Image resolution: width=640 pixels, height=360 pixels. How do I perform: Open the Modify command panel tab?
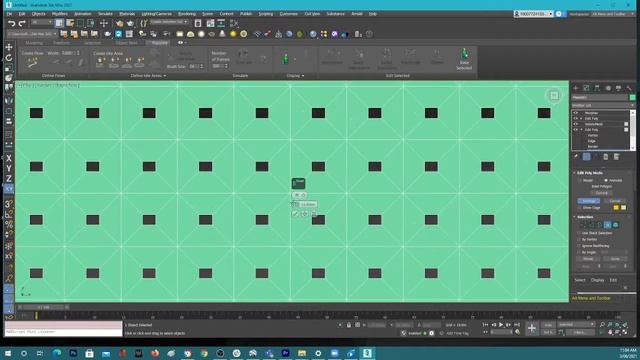(586, 88)
